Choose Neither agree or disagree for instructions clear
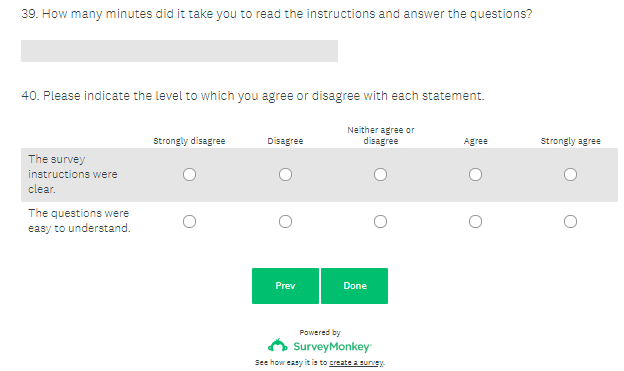The image size is (624, 371). coord(380,174)
